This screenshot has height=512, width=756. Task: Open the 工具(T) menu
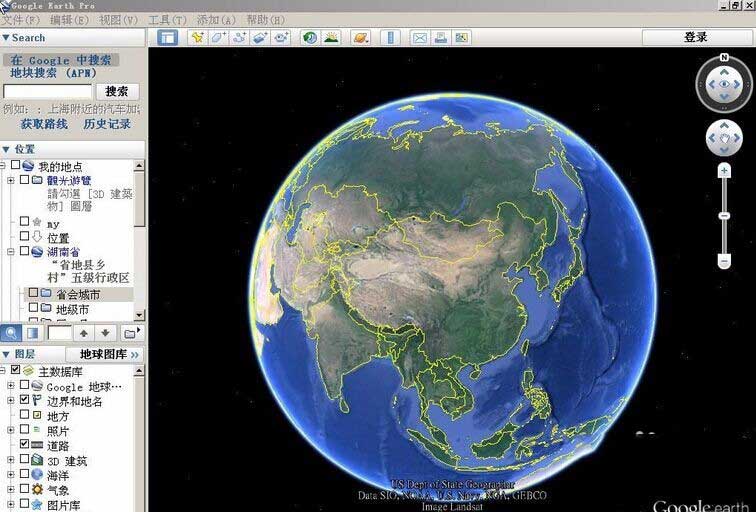click(167, 20)
